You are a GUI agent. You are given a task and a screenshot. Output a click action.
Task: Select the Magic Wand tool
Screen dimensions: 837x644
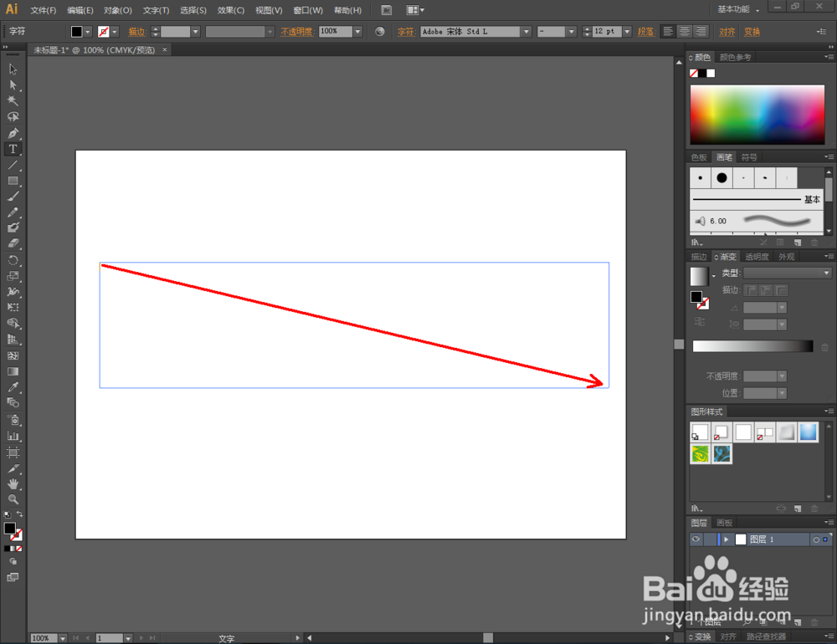pyautogui.click(x=13, y=101)
